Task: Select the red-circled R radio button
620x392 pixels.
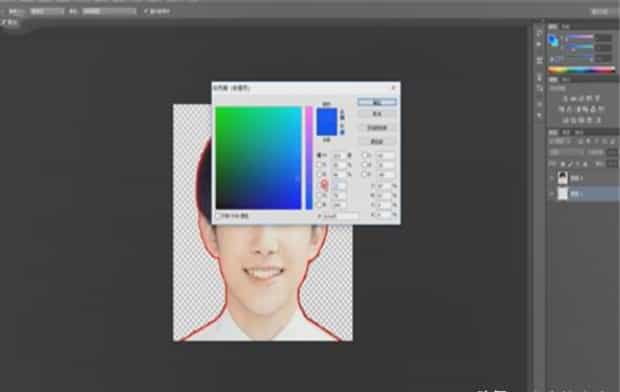Action: tap(324, 184)
